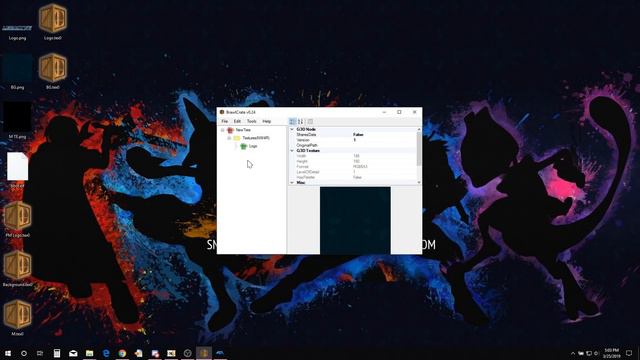Viewport: 640px width, 360px height.
Task: Collapse the G3D Texture property category
Action: point(292,151)
